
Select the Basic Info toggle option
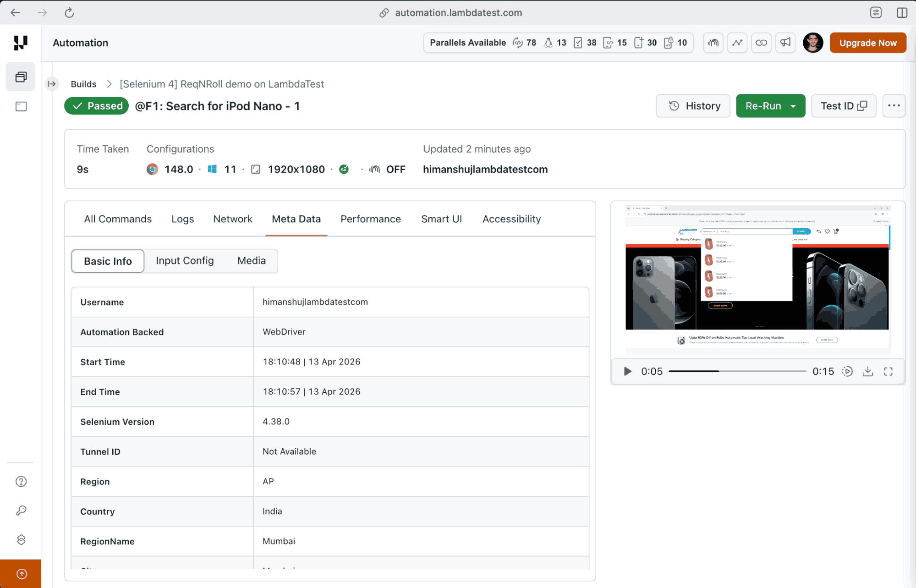pos(107,261)
